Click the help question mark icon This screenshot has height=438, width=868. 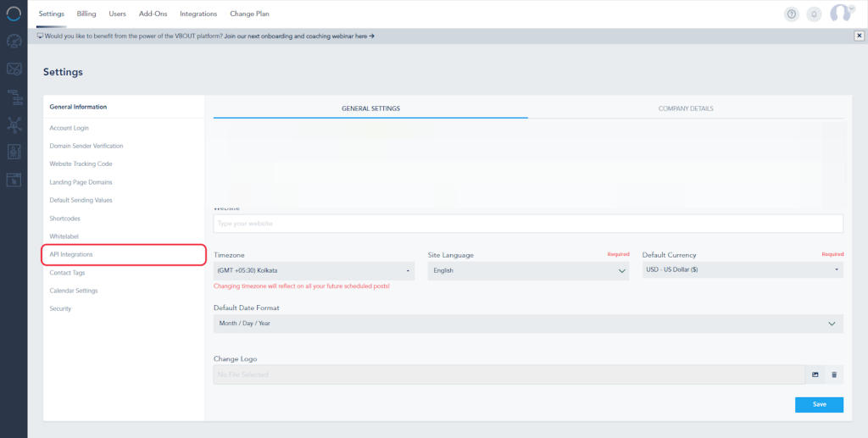click(792, 14)
